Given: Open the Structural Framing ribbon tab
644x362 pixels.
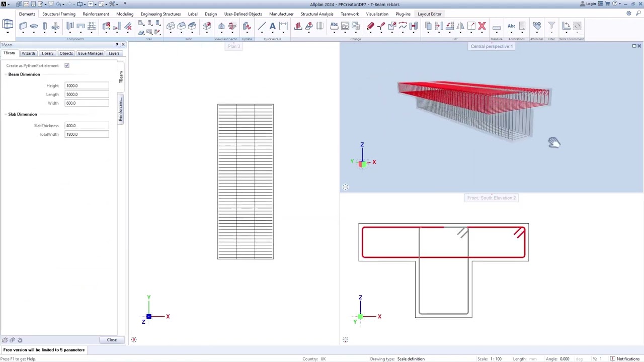Looking at the screenshot, I should tap(59, 14).
